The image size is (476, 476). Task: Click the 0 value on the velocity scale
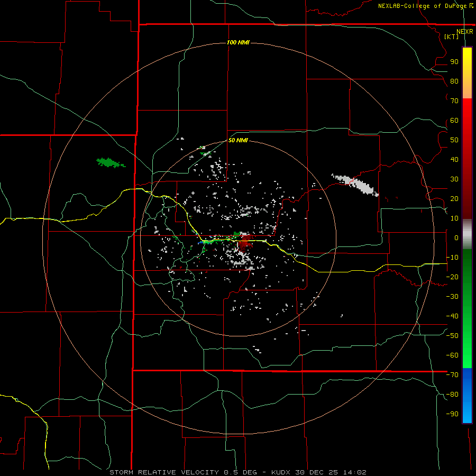point(456,237)
